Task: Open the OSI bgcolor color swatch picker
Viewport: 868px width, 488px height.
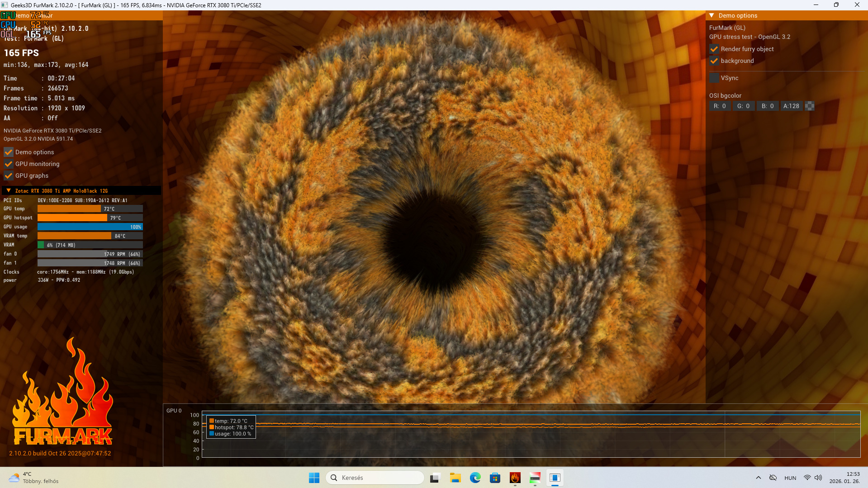Action: tap(810, 106)
